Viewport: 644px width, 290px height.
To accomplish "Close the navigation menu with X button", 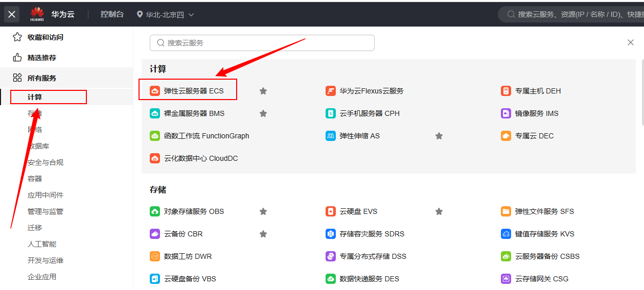I will [12, 14].
